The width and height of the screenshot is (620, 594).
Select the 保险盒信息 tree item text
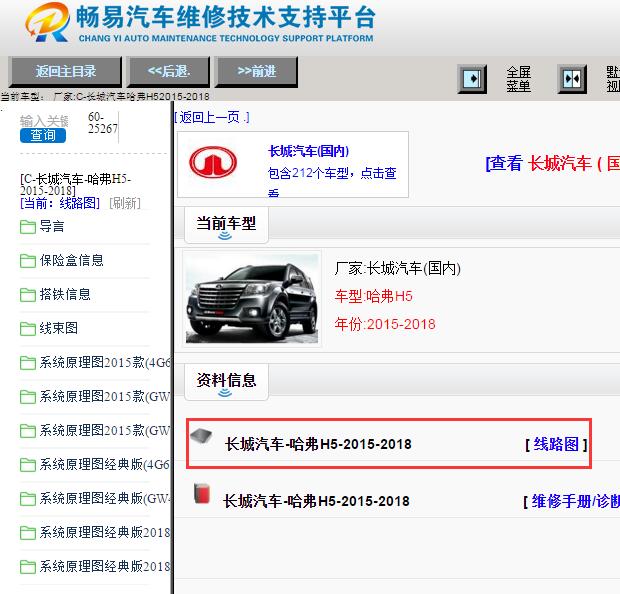(x=72, y=260)
